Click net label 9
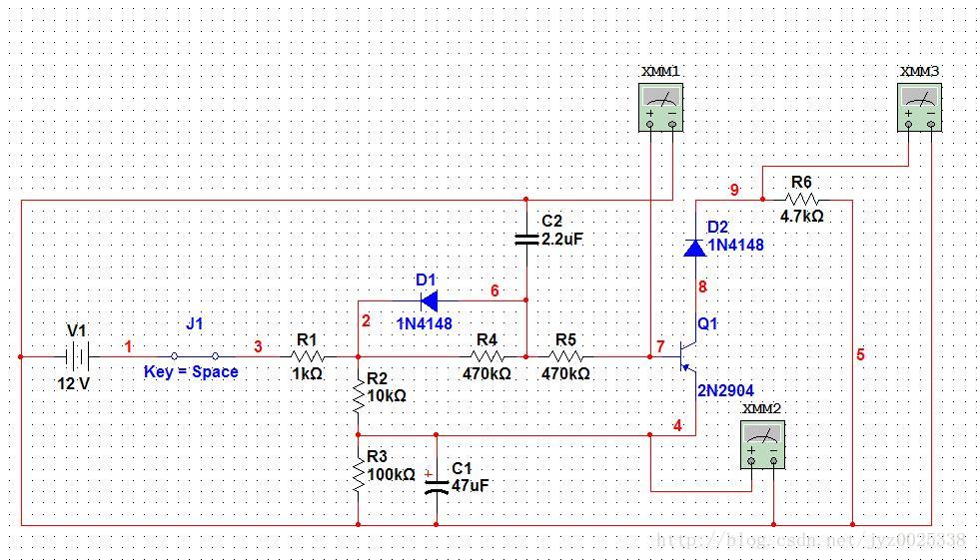 (x=734, y=190)
